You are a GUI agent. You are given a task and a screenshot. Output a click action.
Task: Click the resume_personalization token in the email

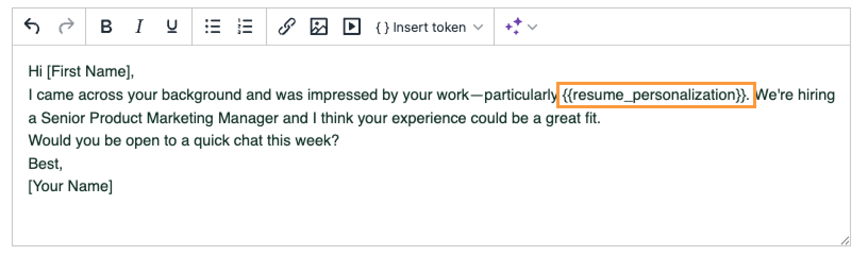tap(654, 95)
